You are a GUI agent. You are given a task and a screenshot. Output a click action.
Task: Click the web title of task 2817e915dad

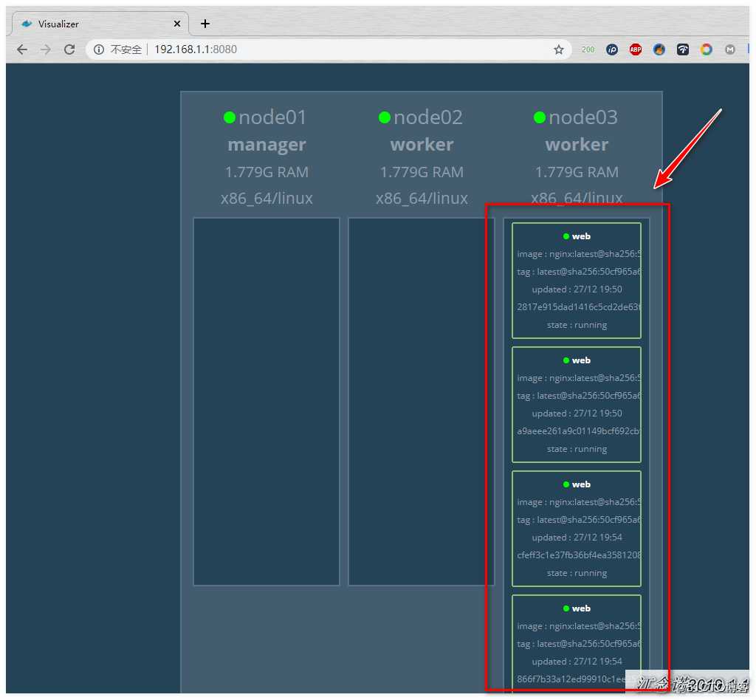581,236
